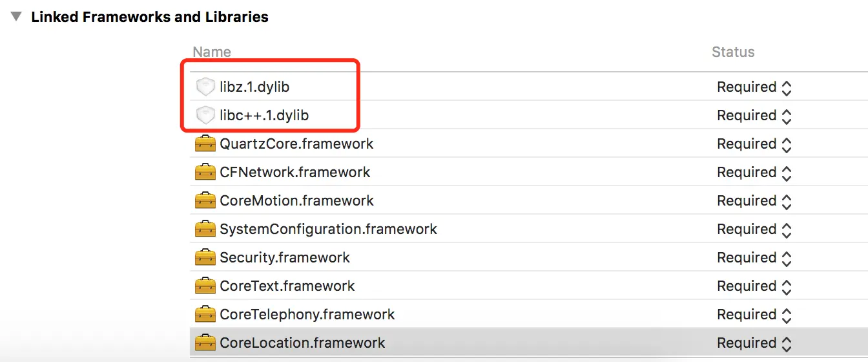Image resolution: width=868 pixels, height=362 pixels.
Task: Open the status popup for CoreLocation.framework
Action: [x=754, y=343]
